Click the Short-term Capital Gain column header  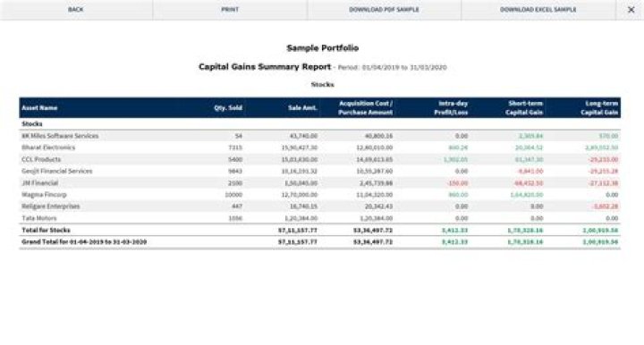[524, 108]
